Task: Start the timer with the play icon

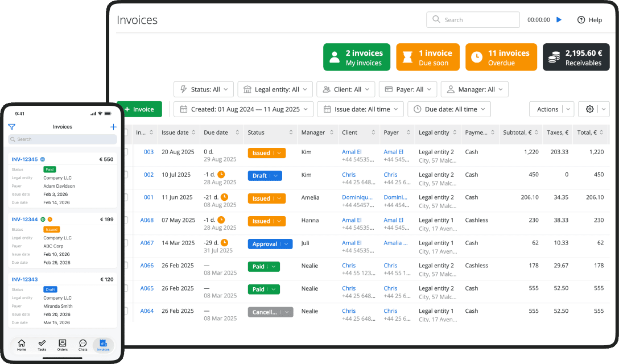Action: pos(559,19)
